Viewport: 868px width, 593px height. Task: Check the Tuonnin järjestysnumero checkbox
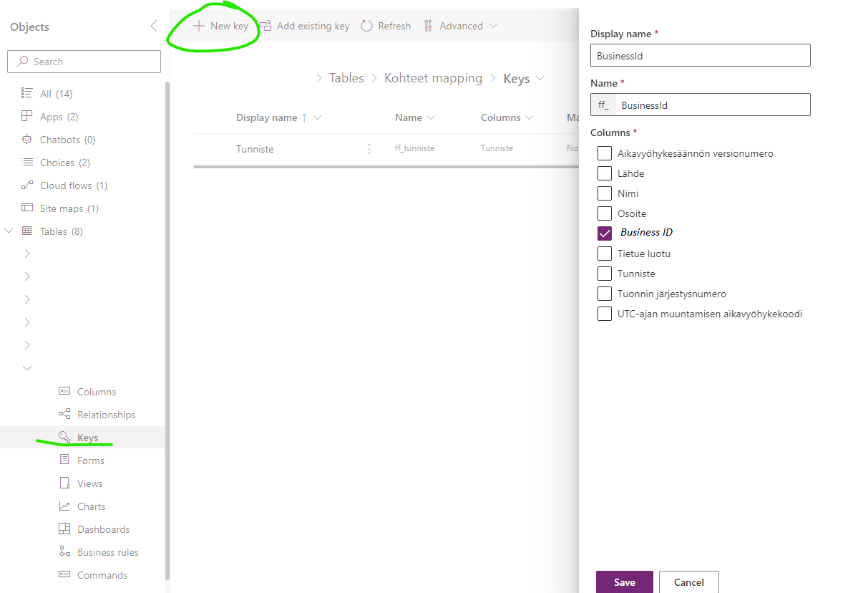coord(605,294)
